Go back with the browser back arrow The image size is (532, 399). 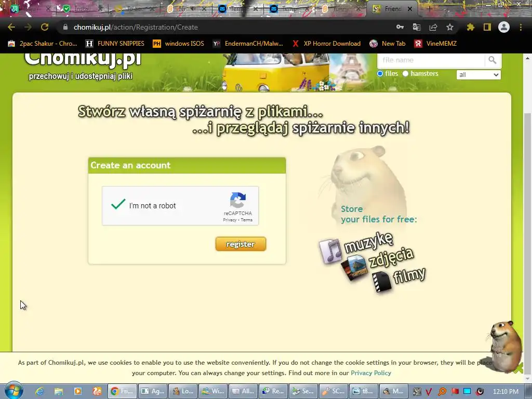pyautogui.click(x=11, y=27)
